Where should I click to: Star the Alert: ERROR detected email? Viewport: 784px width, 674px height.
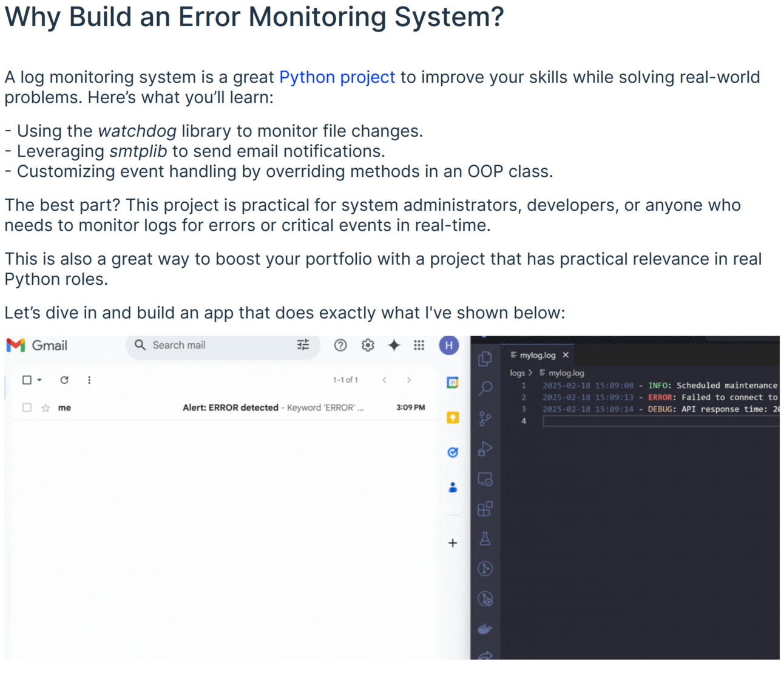(46, 407)
